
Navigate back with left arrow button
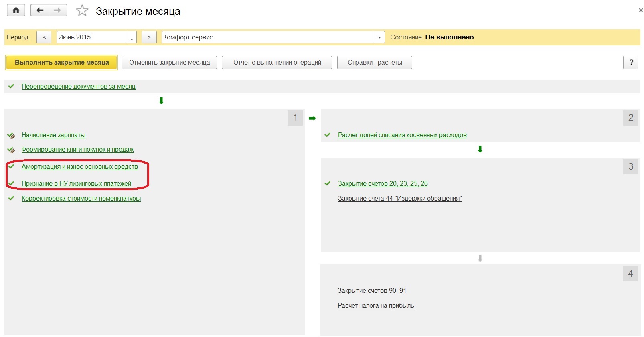(x=40, y=10)
